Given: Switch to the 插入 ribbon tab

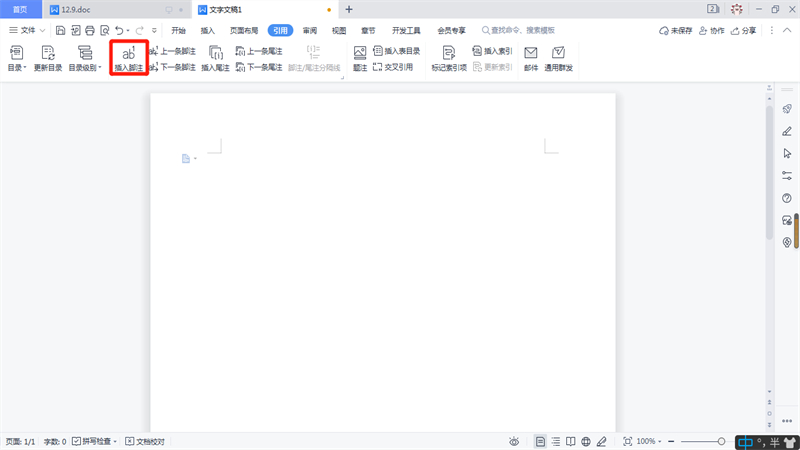Looking at the screenshot, I should [x=208, y=31].
